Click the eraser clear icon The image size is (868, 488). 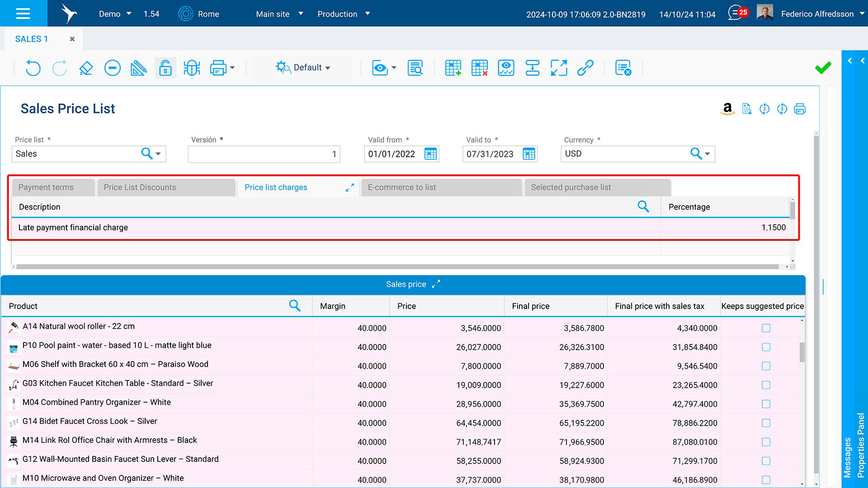(x=86, y=68)
